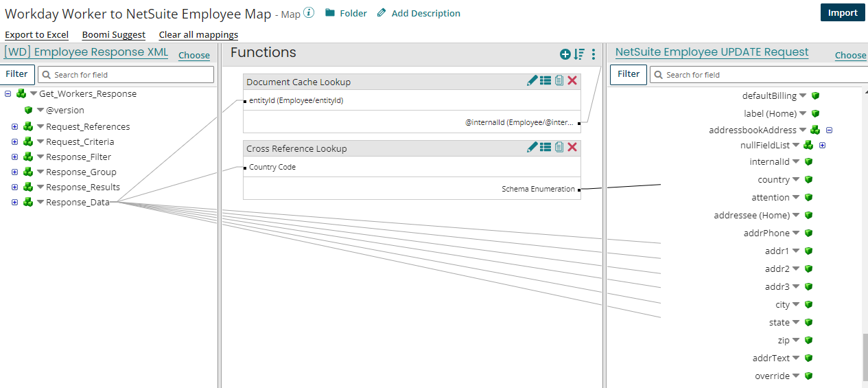Choose a source profile for Employee Response XML

click(194, 56)
